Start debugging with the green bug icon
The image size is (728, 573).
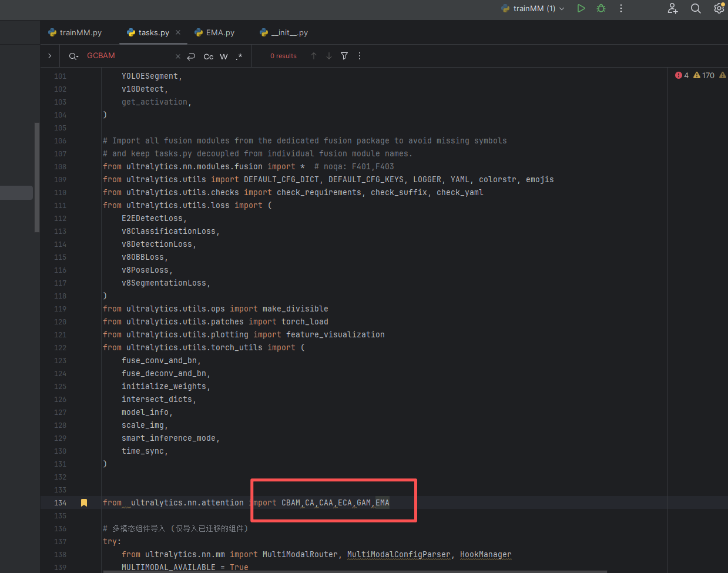pyautogui.click(x=600, y=8)
